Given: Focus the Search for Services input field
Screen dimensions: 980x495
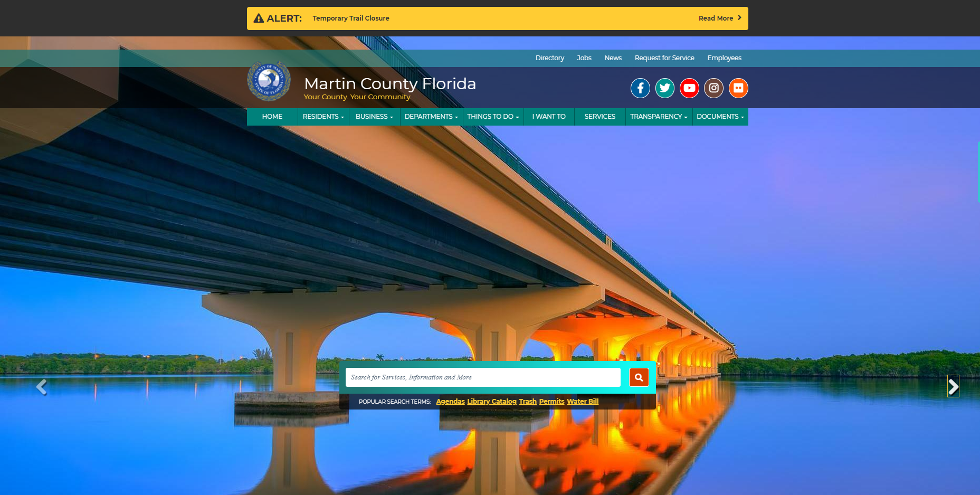Looking at the screenshot, I should click(483, 377).
